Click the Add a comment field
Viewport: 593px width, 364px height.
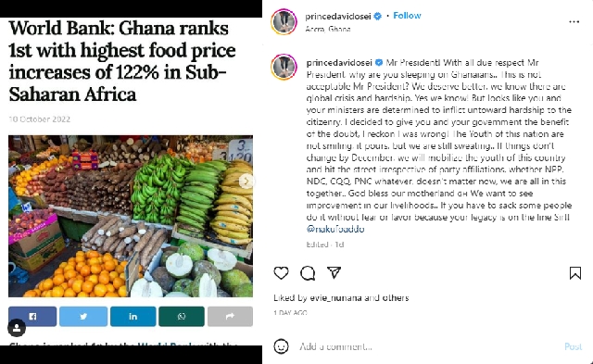(427, 346)
